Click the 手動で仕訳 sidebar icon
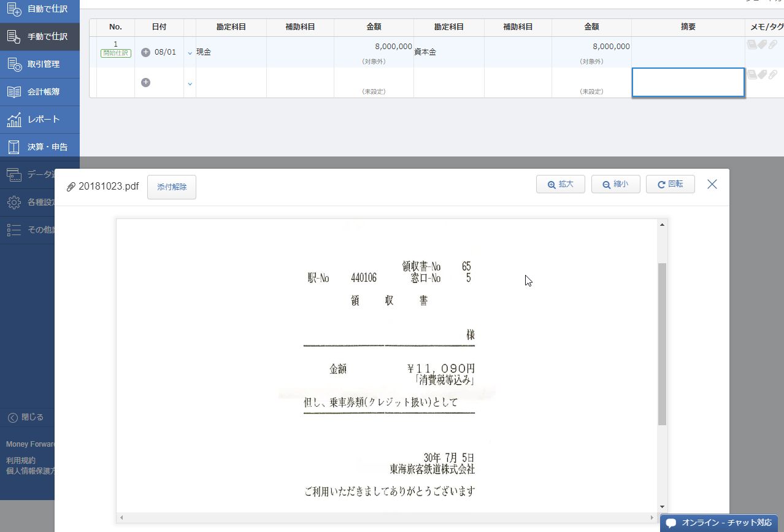This screenshot has width=784, height=532. click(x=14, y=36)
